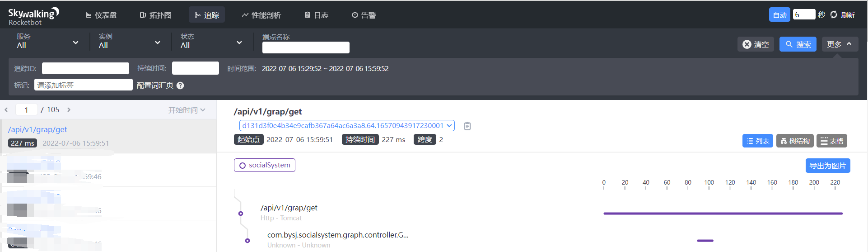868x252 pixels.
Task: Go to next trace list page
Action: coord(69,109)
